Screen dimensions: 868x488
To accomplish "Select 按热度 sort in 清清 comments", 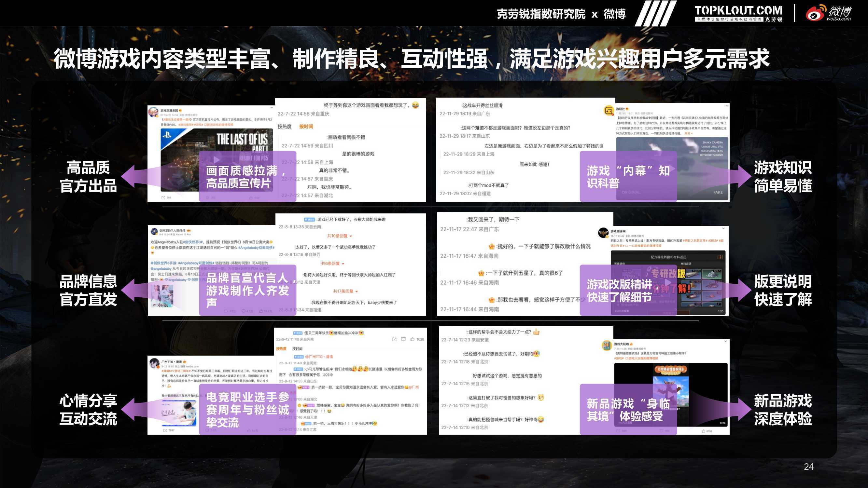I will pyautogui.click(x=281, y=348).
